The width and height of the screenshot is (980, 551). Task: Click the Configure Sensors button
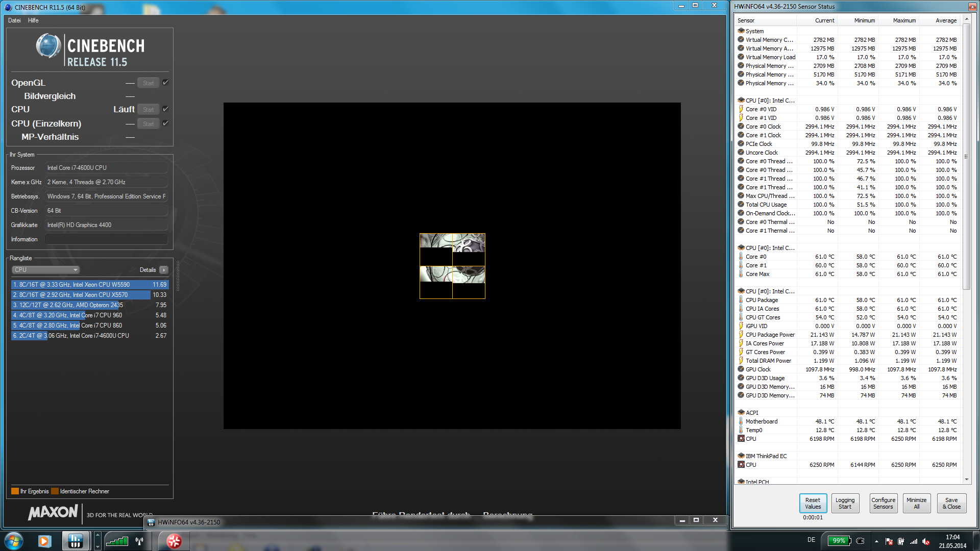click(x=883, y=503)
